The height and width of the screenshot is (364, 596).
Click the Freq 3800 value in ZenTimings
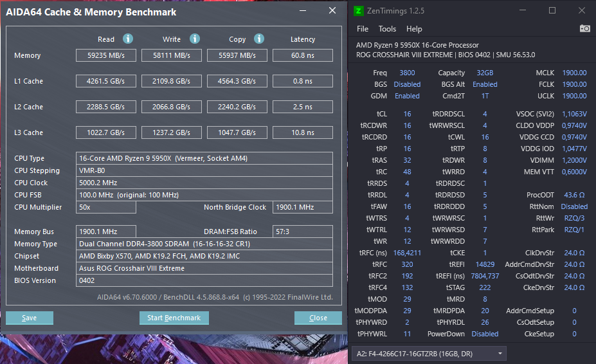pyautogui.click(x=407, y=73)
